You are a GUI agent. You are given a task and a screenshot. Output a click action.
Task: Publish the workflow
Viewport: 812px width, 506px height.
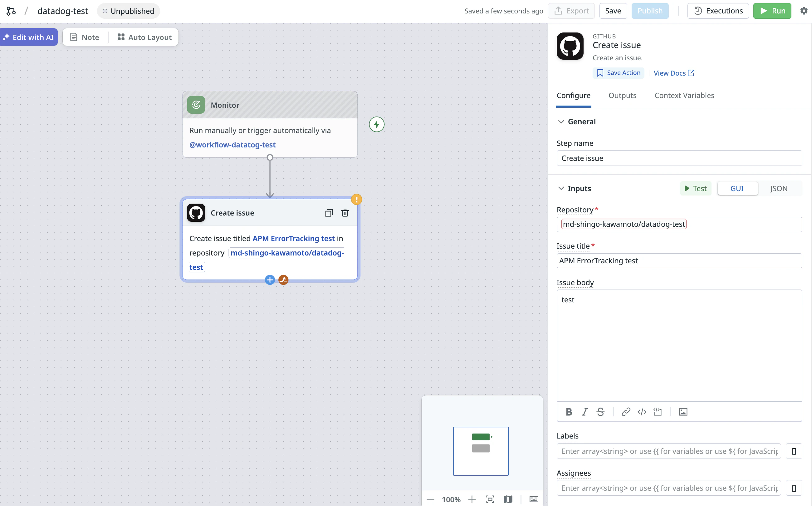tap(650, 11)
